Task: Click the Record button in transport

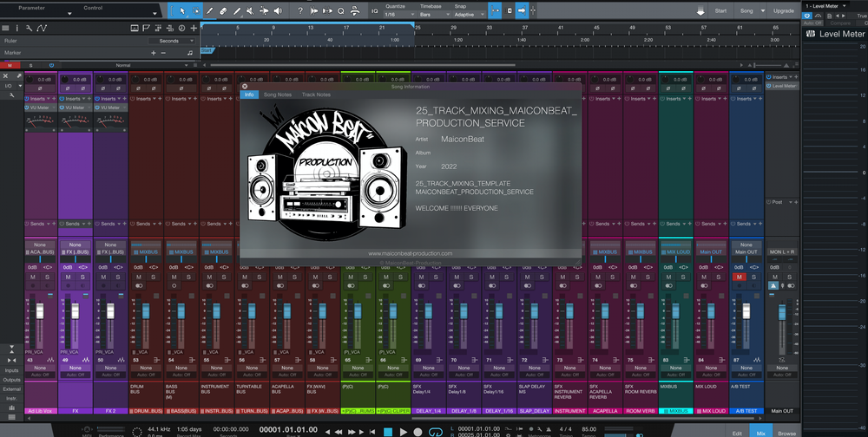Action: pyautogui.click(x=418, y=432)
